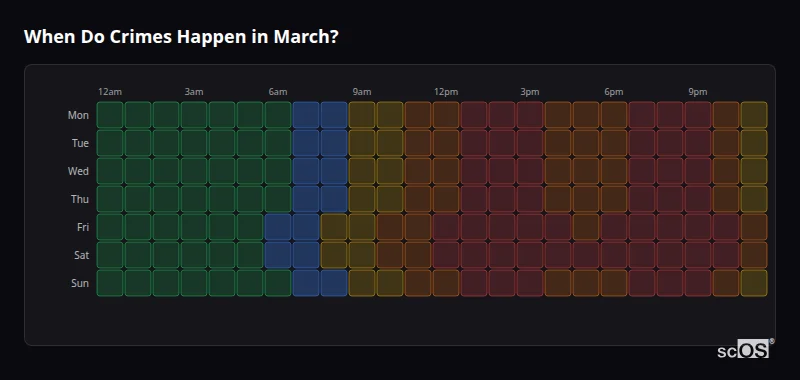Click the '6am' hour label
Viewport: 800px width, 380px height.
click(278, 92)
